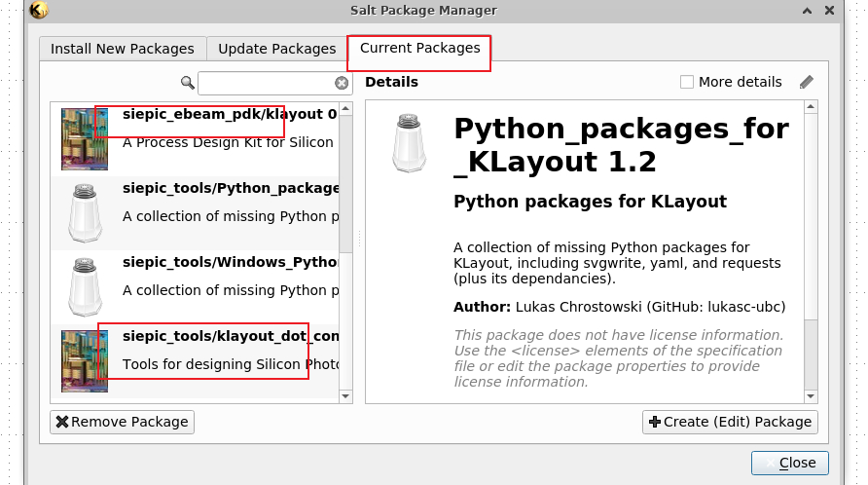Roll up window with title bar arrow
Image resolution: width=868 pixels, height=485 pixels.
point(807,10)
